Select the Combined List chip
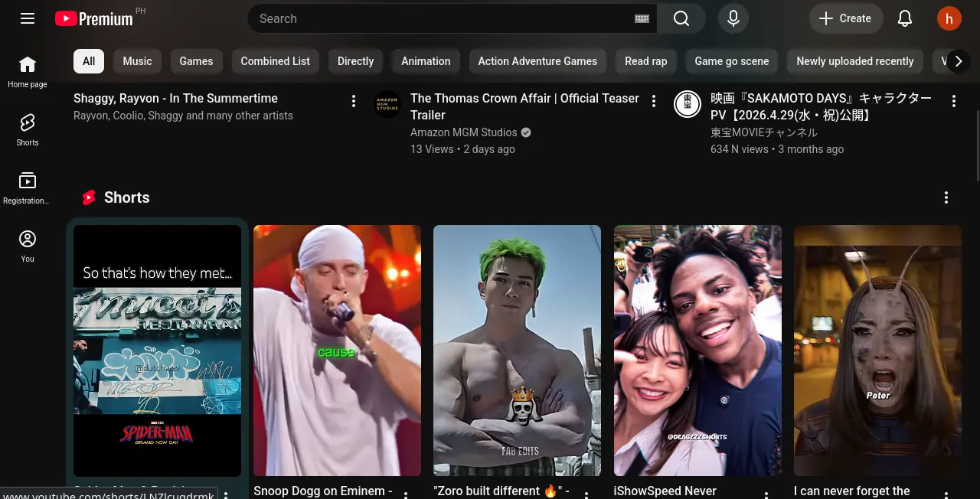The width and height of the screenshot is (980, 499). click(276, 61)
